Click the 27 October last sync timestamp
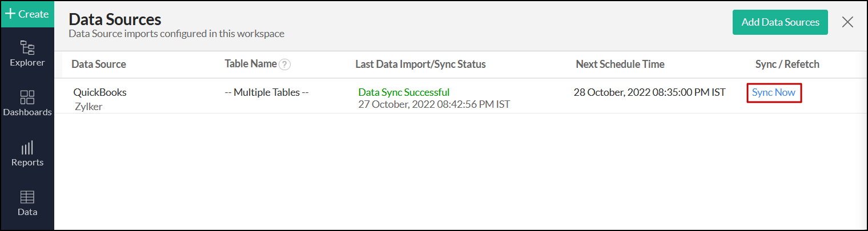The image size is (868, 231). pyautogui.click(x=434, y=104)
